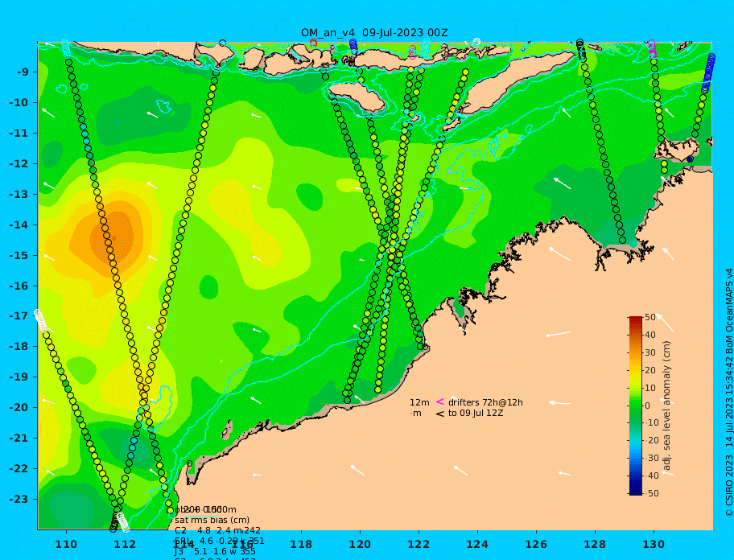The height and width of the screenshot is (560, 734).
Task: Click latitude axis label '-11'
Action: (x=19, y=134)
